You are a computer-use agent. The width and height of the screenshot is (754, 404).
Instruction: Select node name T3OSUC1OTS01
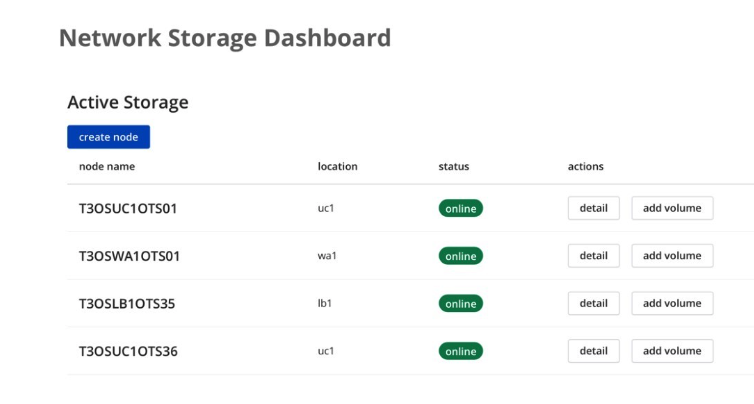click(x=128, y=208)
